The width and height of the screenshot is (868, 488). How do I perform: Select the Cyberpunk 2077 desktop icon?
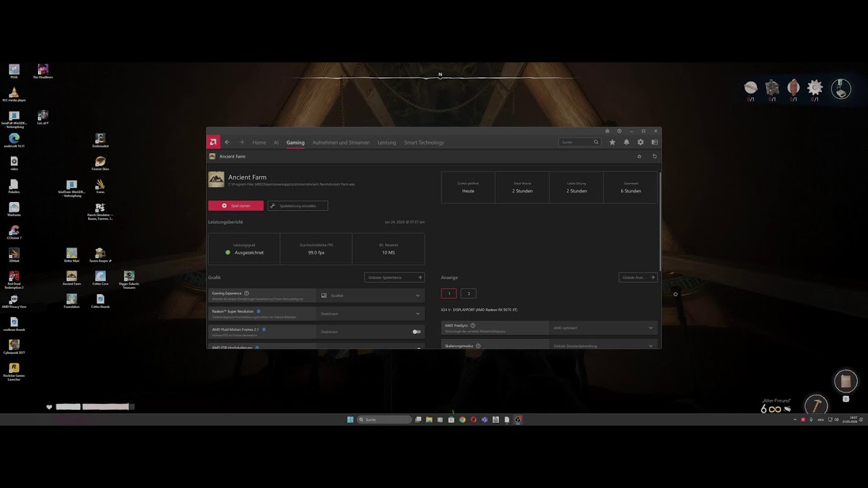coord(14,346)
